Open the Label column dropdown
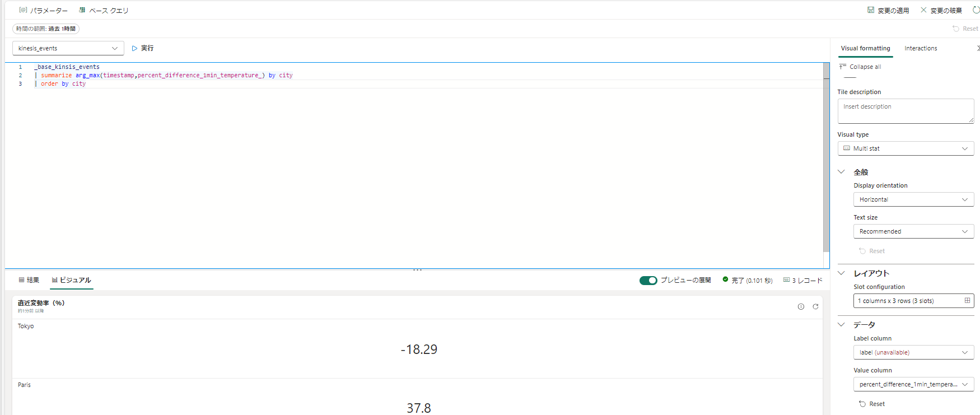Screen dimensions: 980x415 (x=913, y=352)
